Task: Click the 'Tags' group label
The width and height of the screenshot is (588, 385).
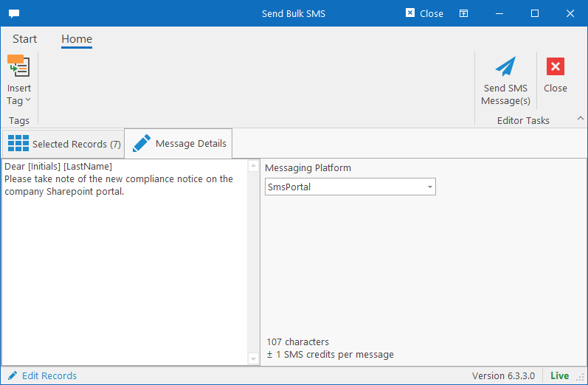Action: coord(19,121)
